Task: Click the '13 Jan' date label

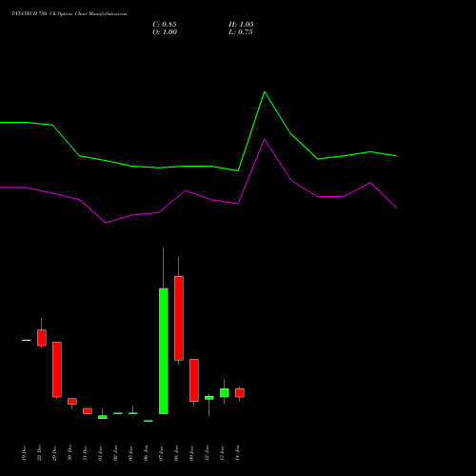Action: pyautogui.click(x=223, y=453)
